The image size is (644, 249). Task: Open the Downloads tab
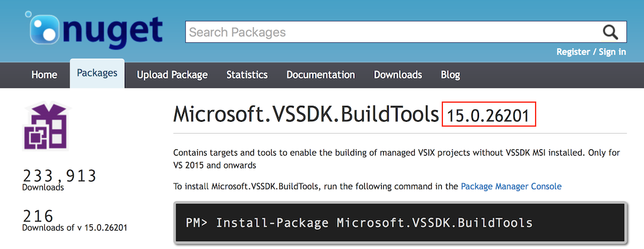[x=398, y=75]
